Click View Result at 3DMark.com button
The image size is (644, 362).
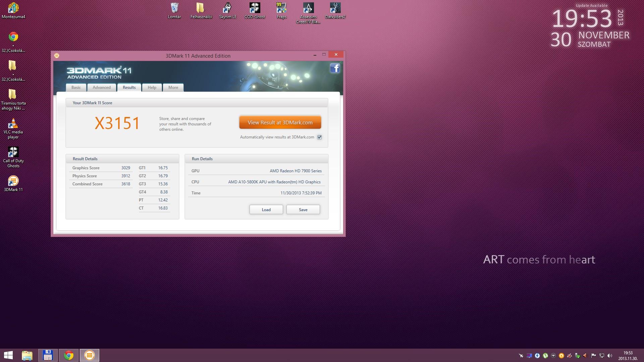(280, 122)
